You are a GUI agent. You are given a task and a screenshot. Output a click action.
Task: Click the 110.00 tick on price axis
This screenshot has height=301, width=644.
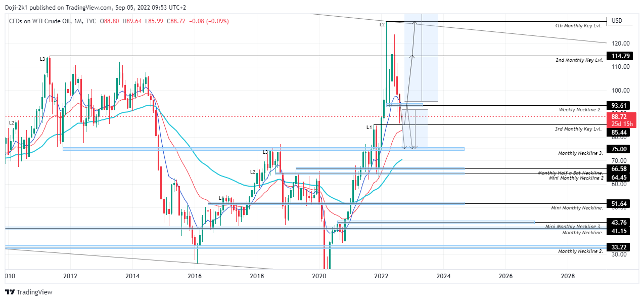[620, 67]
